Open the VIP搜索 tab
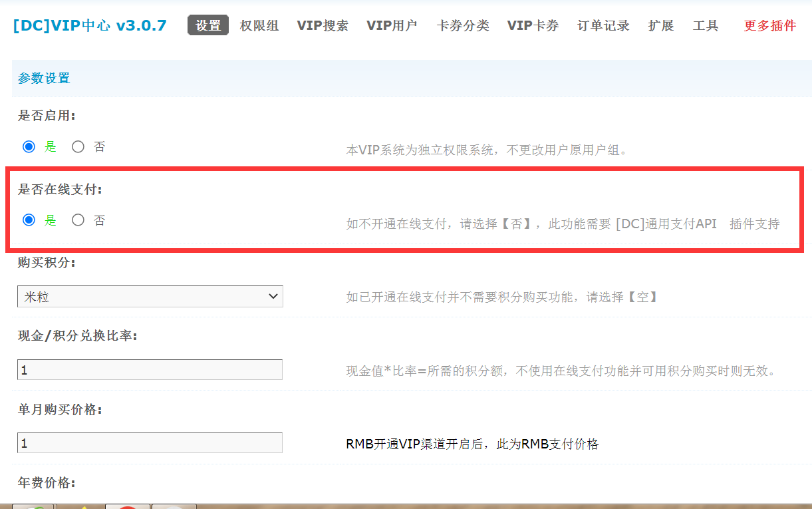The height and width of the screenshot is (509, 812). [x=323, y=26]
